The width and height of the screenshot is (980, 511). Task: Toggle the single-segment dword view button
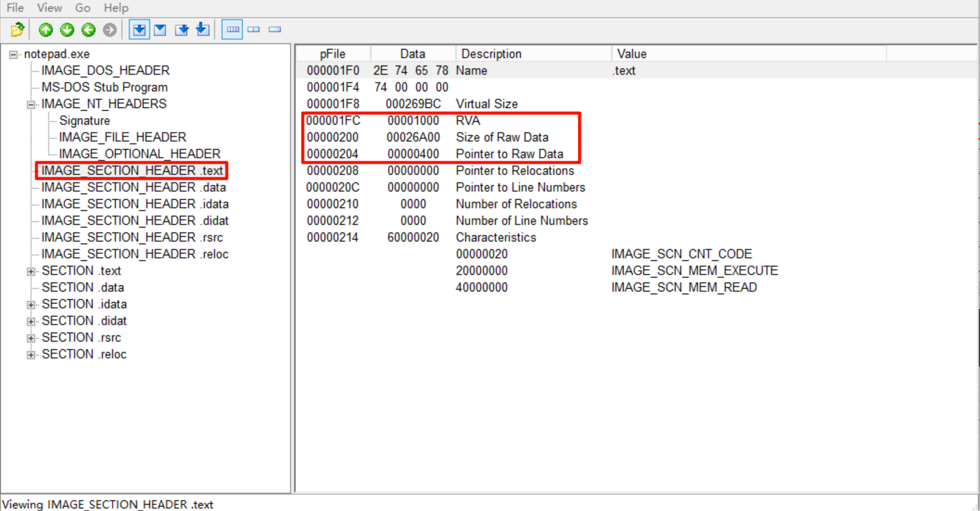275,30
